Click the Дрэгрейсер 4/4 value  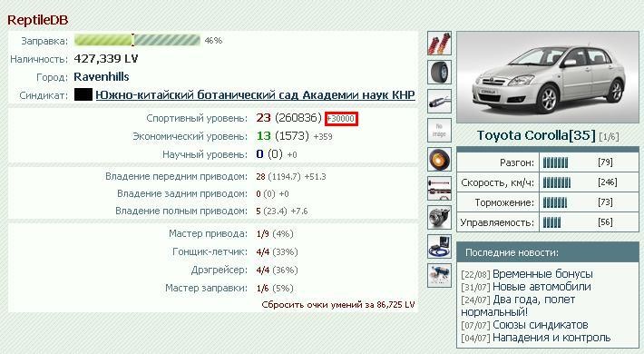(x=262, y=270)
